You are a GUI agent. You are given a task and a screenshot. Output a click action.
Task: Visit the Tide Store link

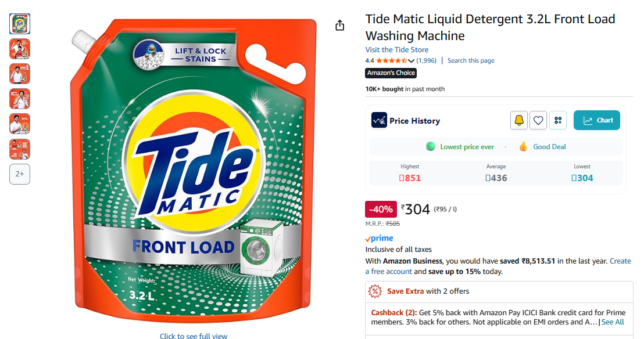[397, 50]
